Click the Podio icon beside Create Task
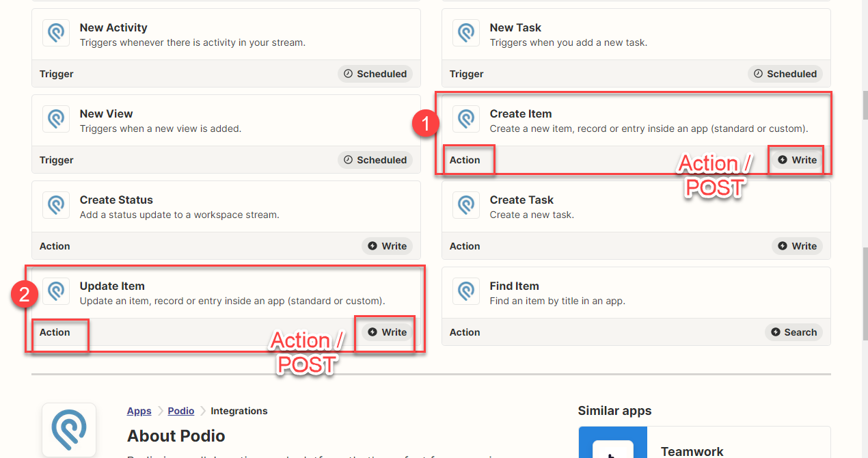This screenshot has width=868, height=458. (x=466, y=205)
